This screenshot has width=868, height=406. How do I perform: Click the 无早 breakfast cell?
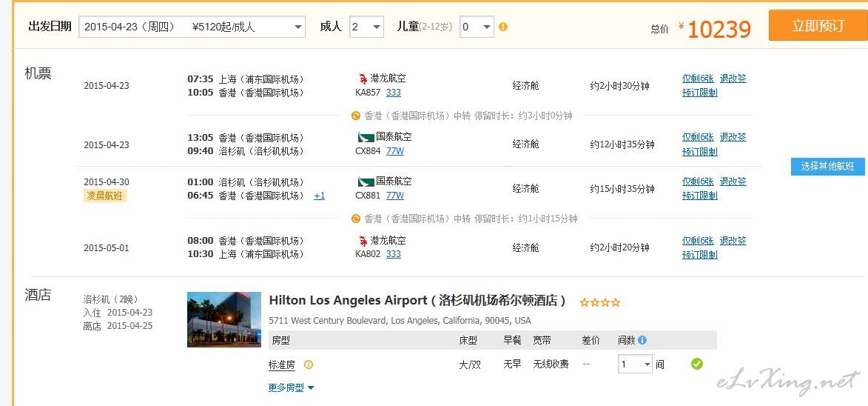click(512, 364)
